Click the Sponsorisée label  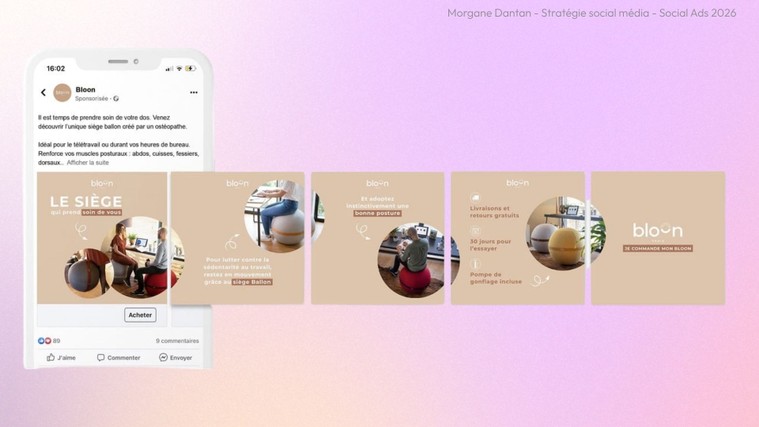point(91,98)
